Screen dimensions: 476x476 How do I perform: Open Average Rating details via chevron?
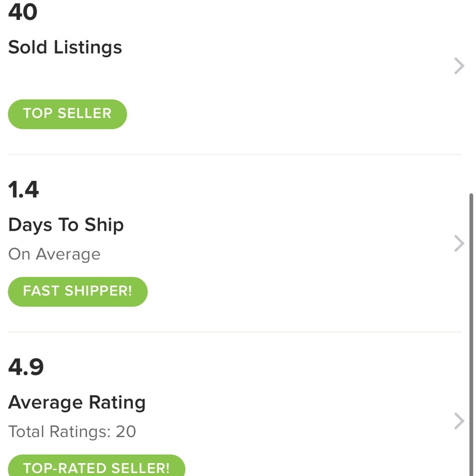(459, 421)
